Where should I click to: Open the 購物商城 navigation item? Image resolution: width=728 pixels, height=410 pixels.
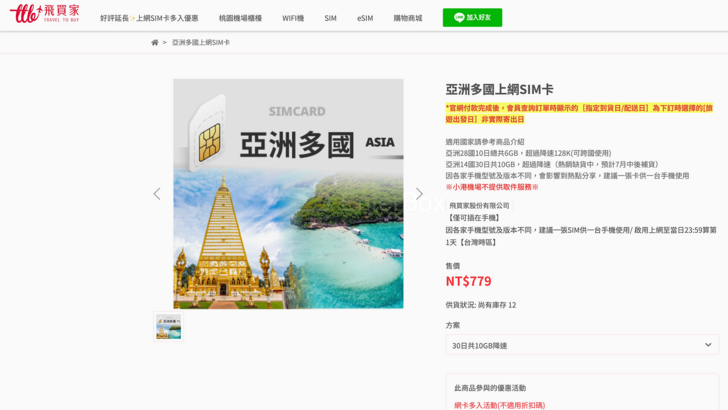(407, 18)
